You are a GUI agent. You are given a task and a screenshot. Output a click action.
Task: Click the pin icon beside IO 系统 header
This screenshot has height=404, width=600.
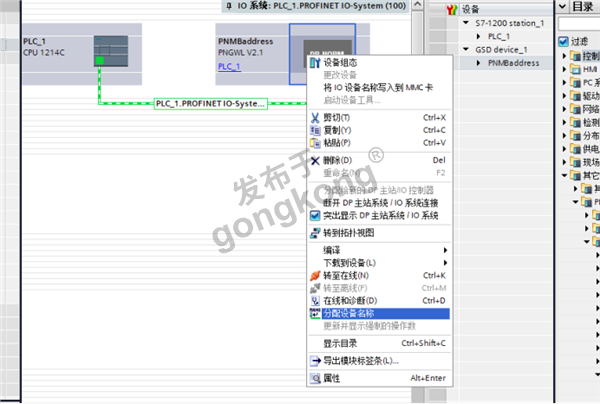(229, 6)
